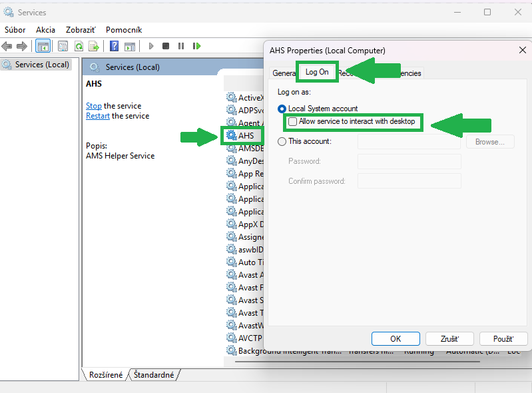This screenshot has width=532, height=393.
Task: Switch to the Štandardné view tab
Action: [154, 375]
